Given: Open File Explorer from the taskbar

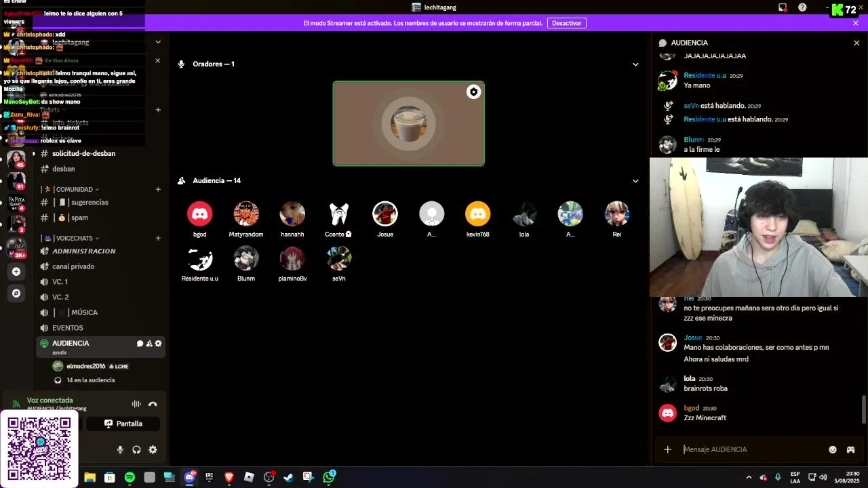Looking at the screenshot, I should point(90,477).
